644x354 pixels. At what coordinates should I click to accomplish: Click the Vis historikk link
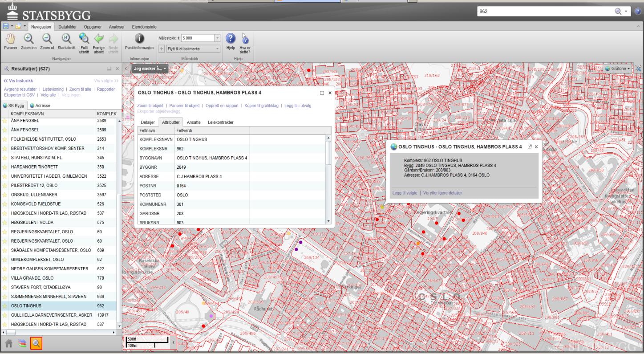coord(18,81)
